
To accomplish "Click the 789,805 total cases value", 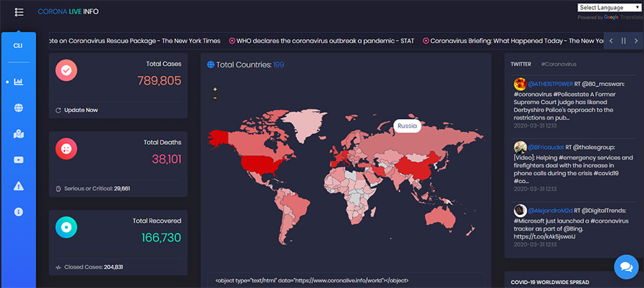I will pos(160,81).
